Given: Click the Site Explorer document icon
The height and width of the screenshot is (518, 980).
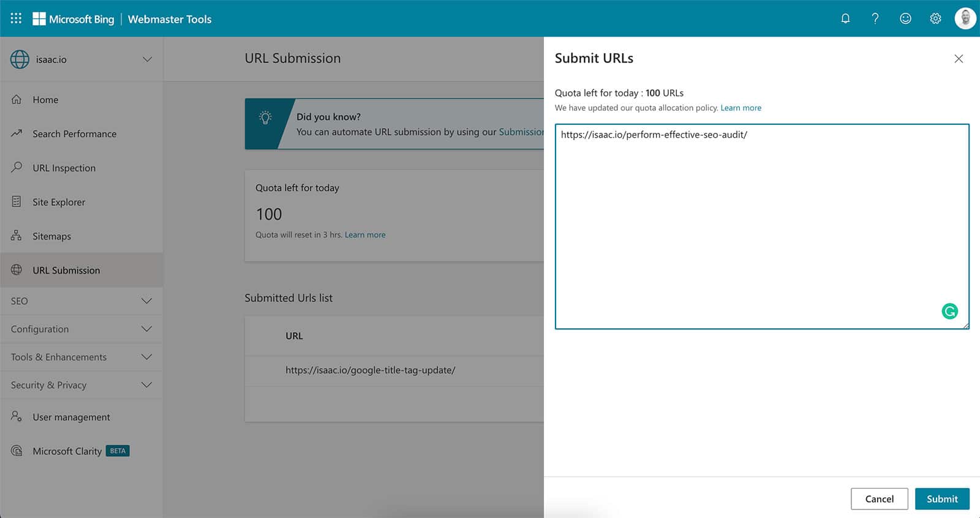Looking at the screenshot, I should coord(17,201).
